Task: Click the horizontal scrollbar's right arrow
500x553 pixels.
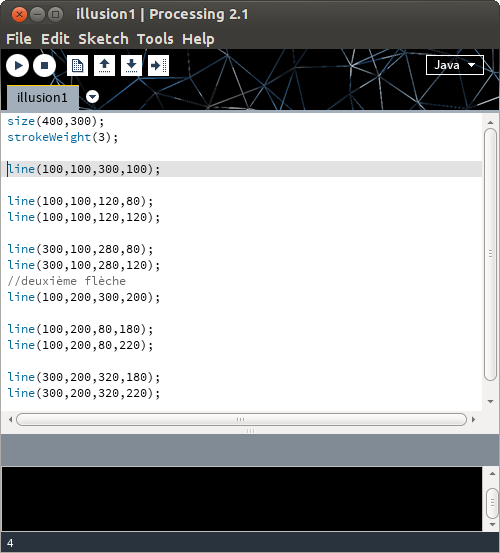Action: [474, 419]
